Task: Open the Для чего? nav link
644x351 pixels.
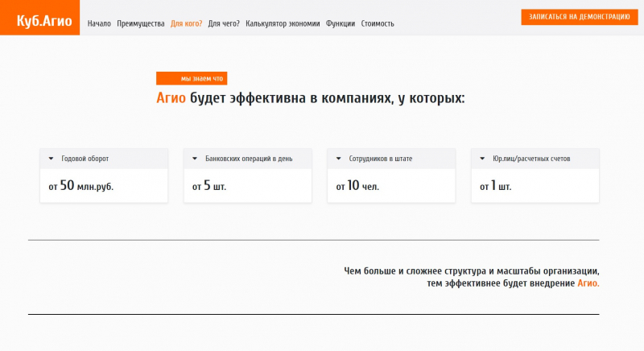Action: pos(223,24)
